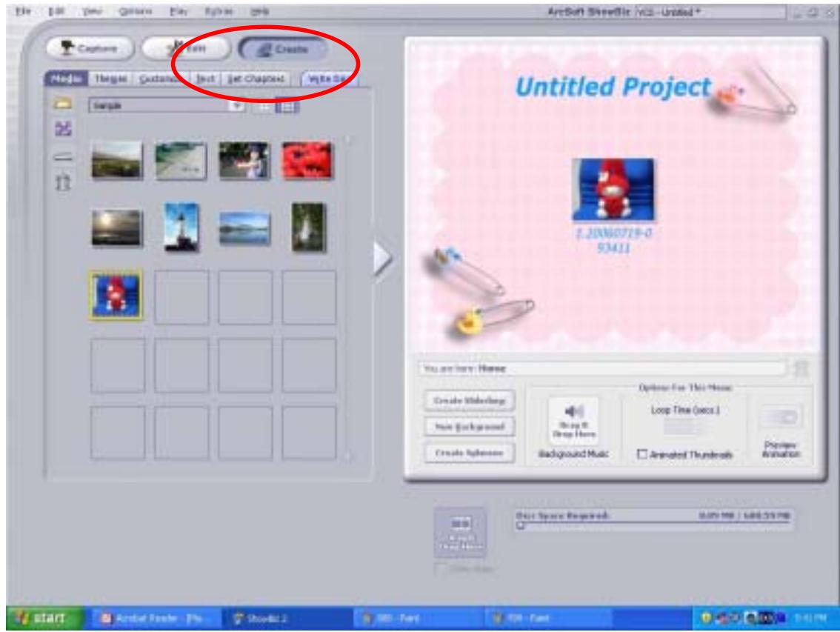Switch media list to the selected grid view icon
This screenshot has height=632, width=840.
pos(287,106)
